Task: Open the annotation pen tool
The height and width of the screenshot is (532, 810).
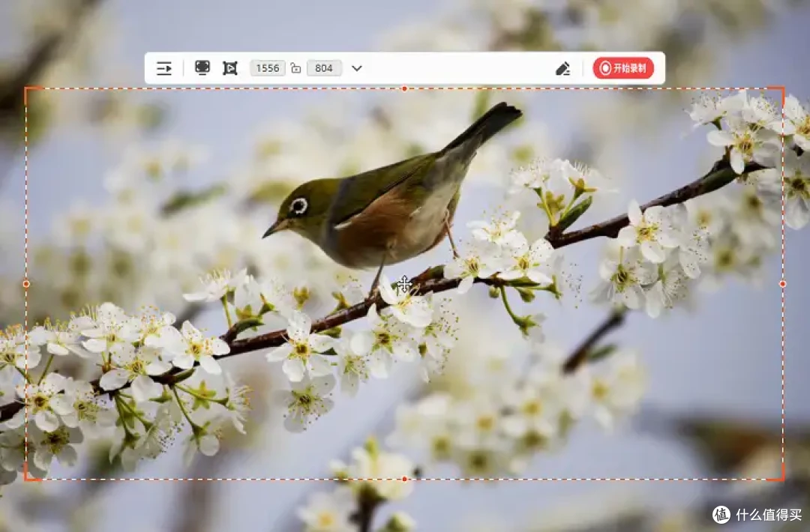Action: click(x=562, y=68)
